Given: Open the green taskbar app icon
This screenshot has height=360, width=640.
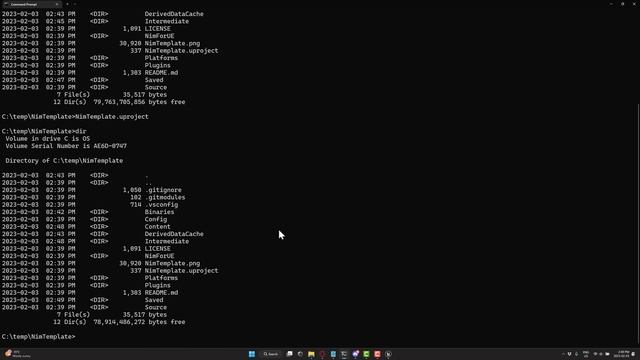Looking at the screenshot, I should 366,354.
